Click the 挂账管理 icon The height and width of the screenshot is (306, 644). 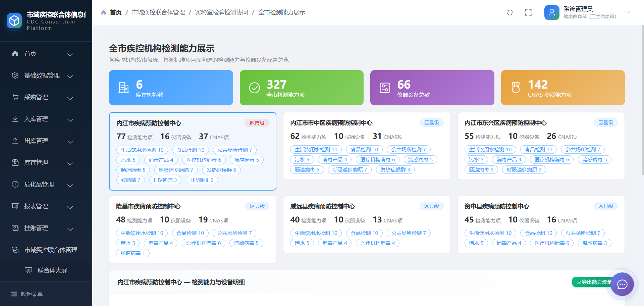[15, 228]
